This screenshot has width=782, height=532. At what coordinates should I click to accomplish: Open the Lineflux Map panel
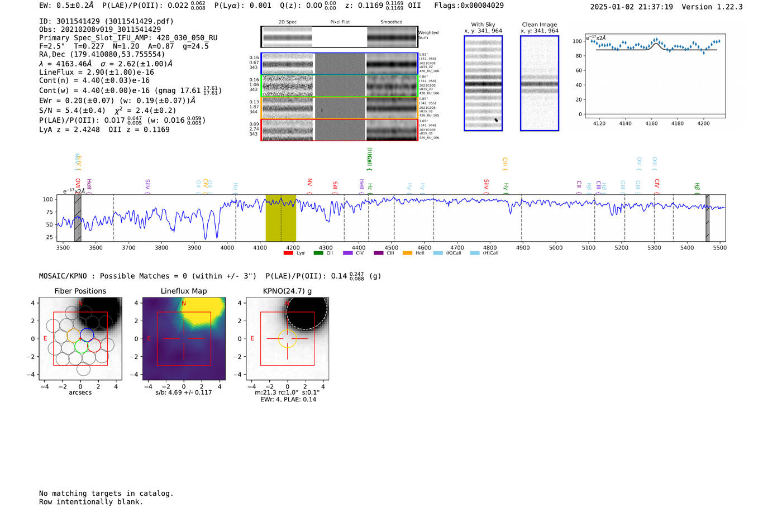coord(184,339)
